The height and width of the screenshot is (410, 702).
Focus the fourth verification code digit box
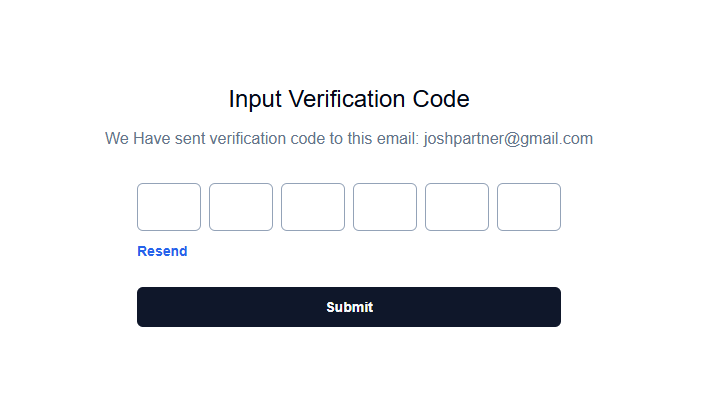385,207
